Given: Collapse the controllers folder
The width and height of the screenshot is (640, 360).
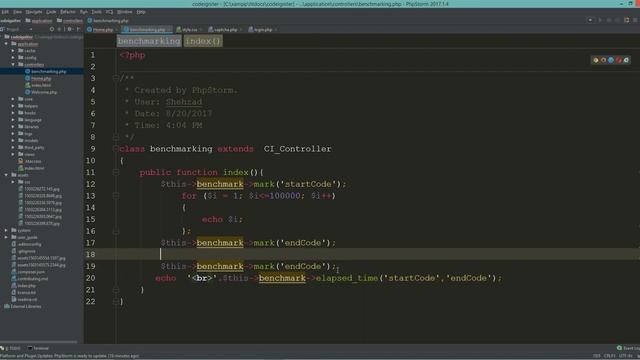Looking at the screenshot, I should 13,64.
